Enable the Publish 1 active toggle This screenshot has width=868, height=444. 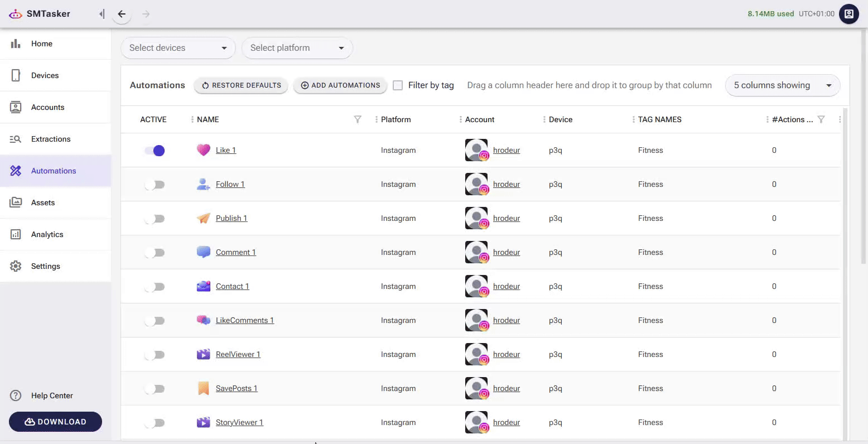[x=155, y=219]
